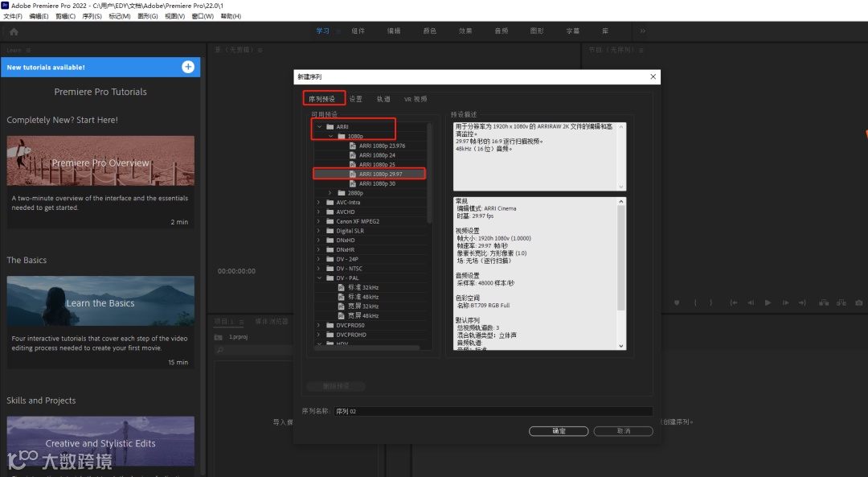This screenshot has width=868, height=477.
Task: Open the 字幕 workspace
Action: 573,31
